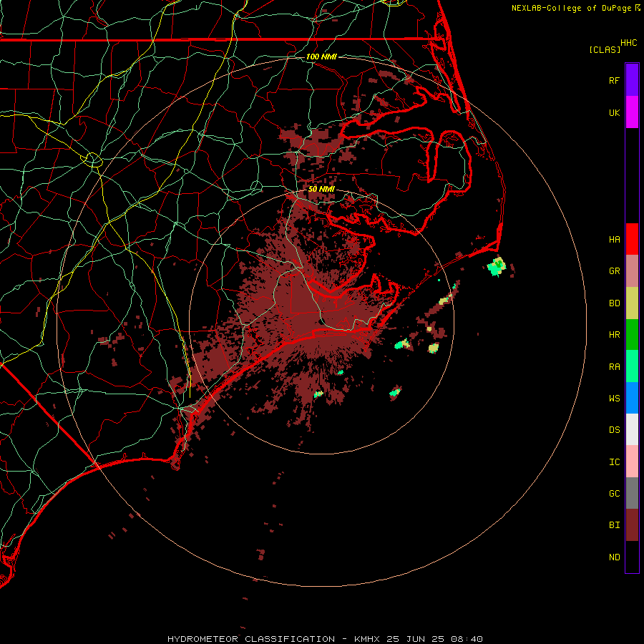Click the UK magenta legend swatch

point(632,112)
